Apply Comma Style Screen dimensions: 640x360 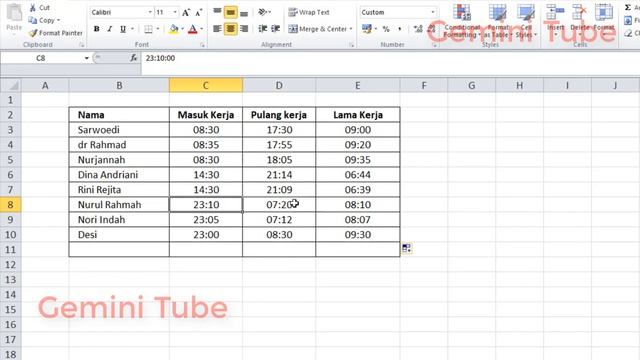pyautogui.click(x=400, y=29)
